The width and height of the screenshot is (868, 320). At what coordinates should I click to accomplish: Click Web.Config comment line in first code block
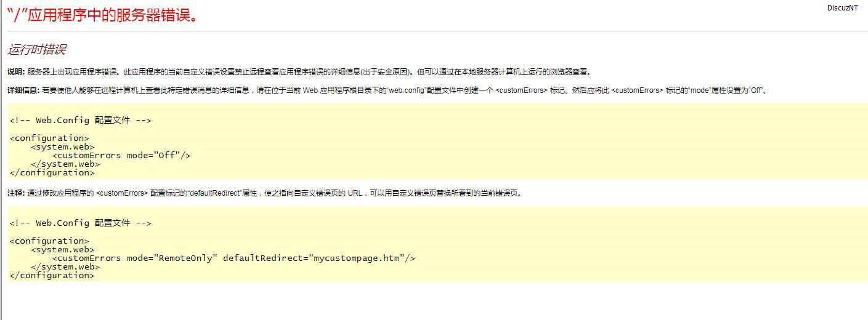80,121
